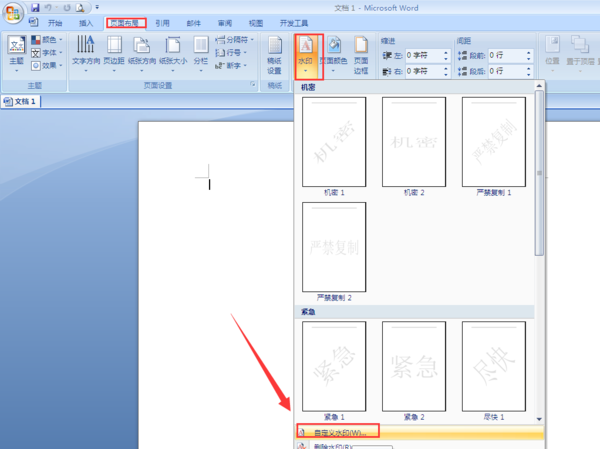Click the left indent 左 input field

pyautogui.click(x=424, y=56)
